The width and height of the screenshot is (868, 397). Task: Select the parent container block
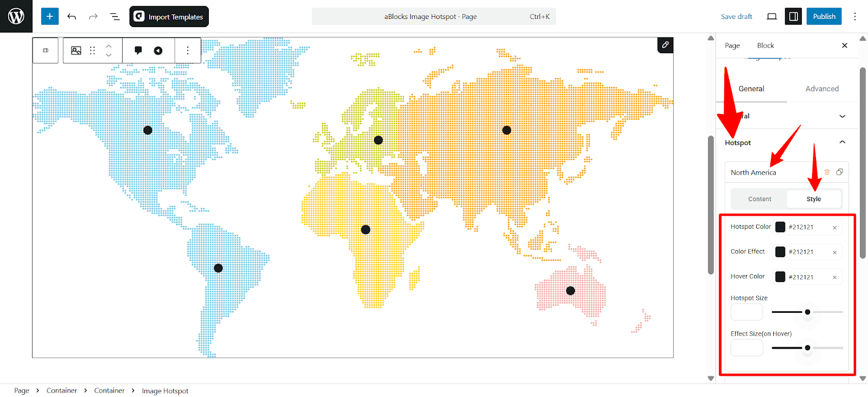(46, 50)
